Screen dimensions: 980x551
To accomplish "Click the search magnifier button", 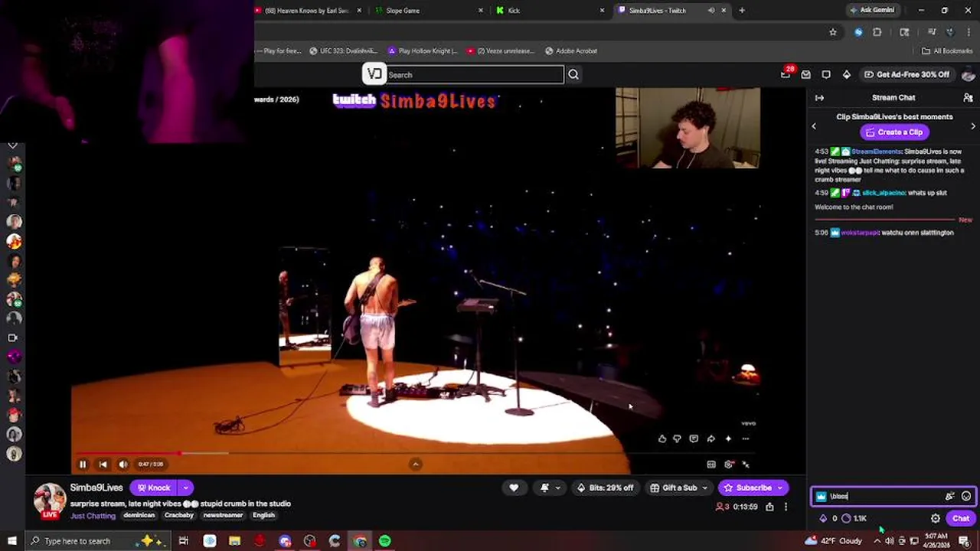I will point(573,74).
